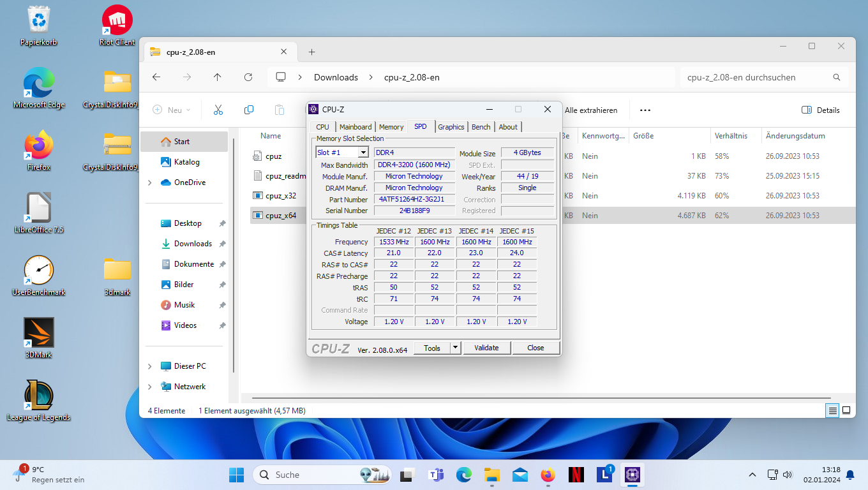The height and width of the screenshot is (490, 868).
Task: Click Downloads in the address bar path
Action: (x=336, y=77)
